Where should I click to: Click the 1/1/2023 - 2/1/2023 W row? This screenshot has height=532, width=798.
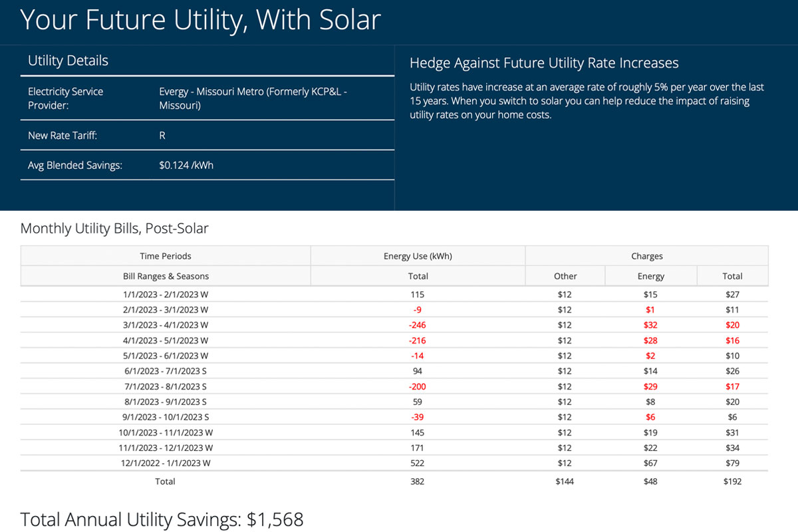[x=165, y=294]
